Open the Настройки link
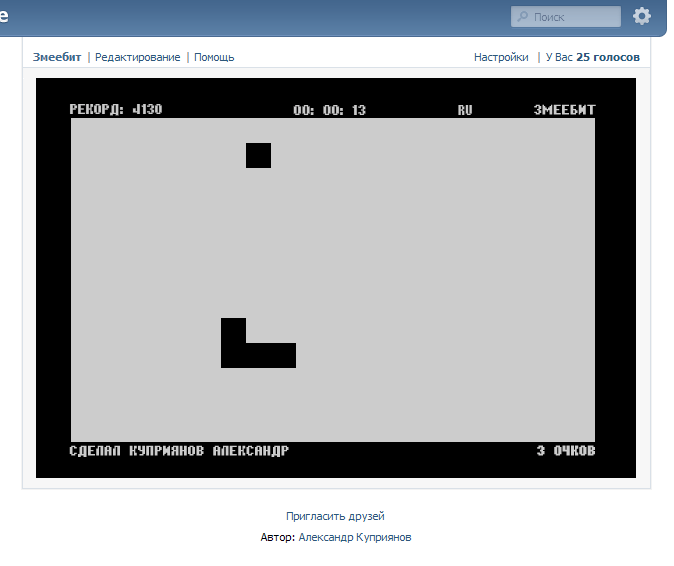 [x=501, y=57]
